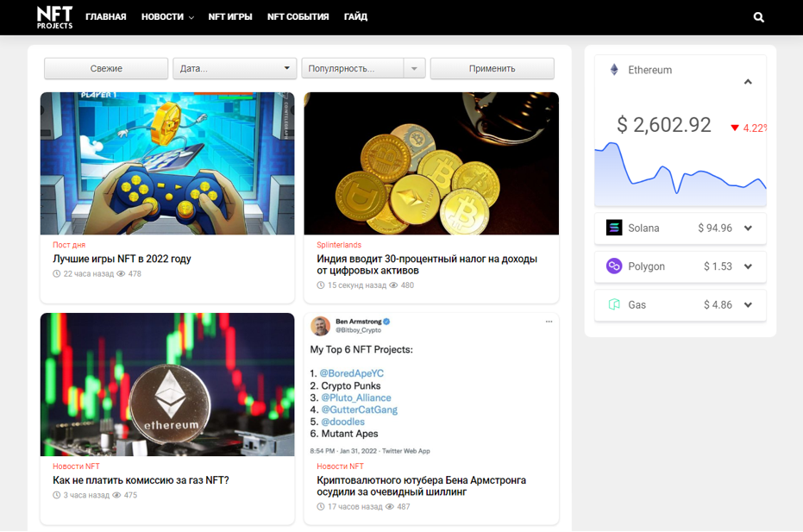Go to the ГЛАВНАЯ menu item
This screenshot has height=532, width=803.
(106, 17)
